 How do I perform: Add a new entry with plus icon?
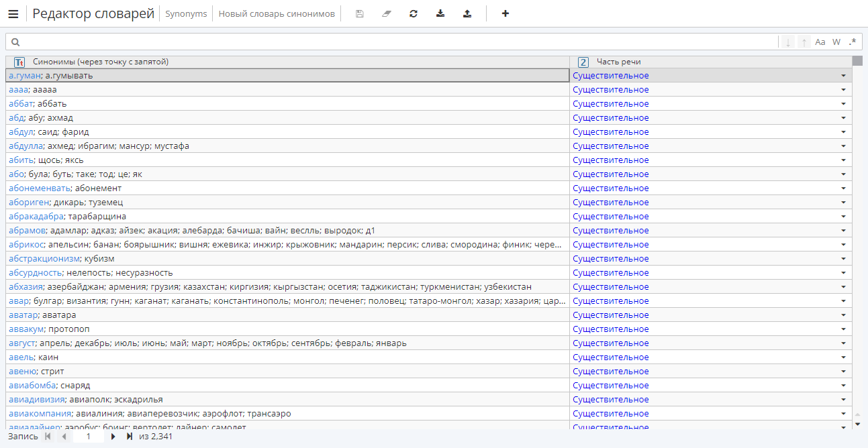(505, 13)
